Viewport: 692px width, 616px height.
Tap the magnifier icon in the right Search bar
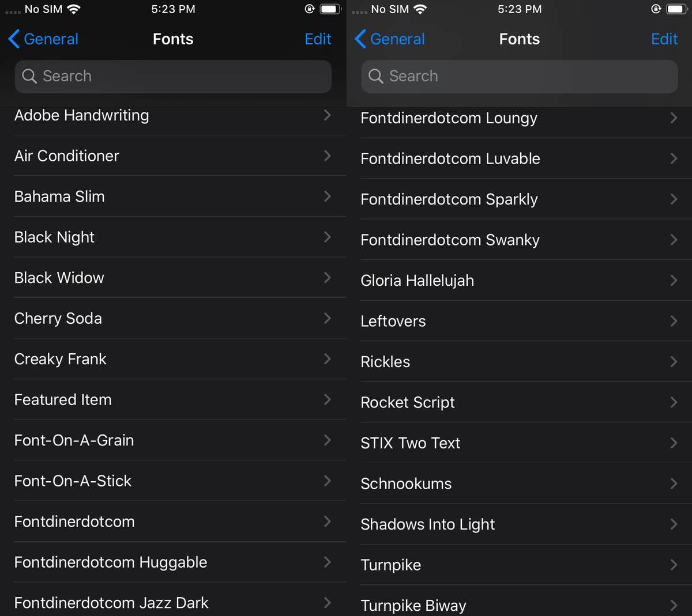(x=375, y=76)
